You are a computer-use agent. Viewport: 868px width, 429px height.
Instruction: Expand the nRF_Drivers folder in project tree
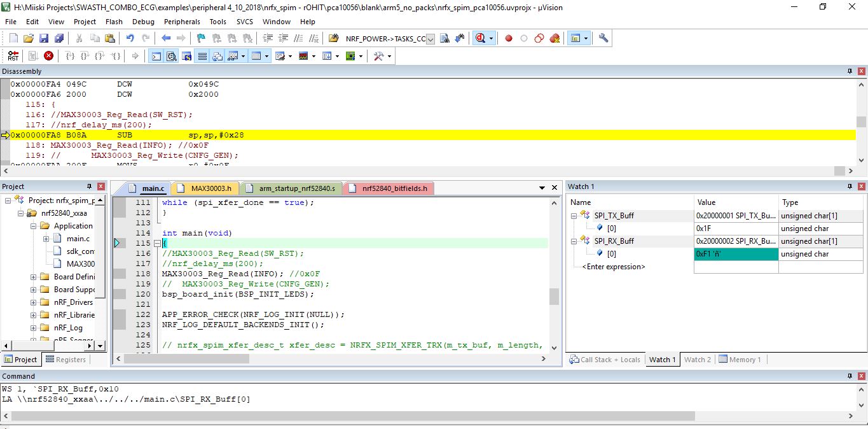pos(33,302)
